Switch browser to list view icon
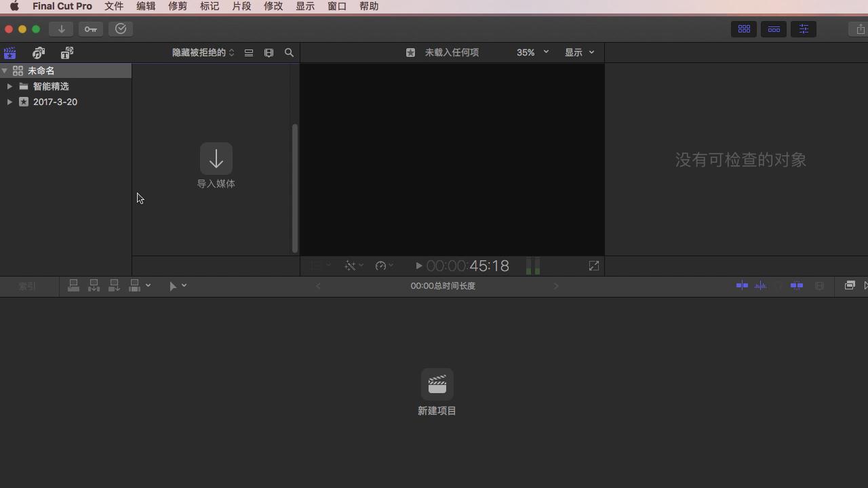This screenshot has width=868, height=488. [249, 52]
